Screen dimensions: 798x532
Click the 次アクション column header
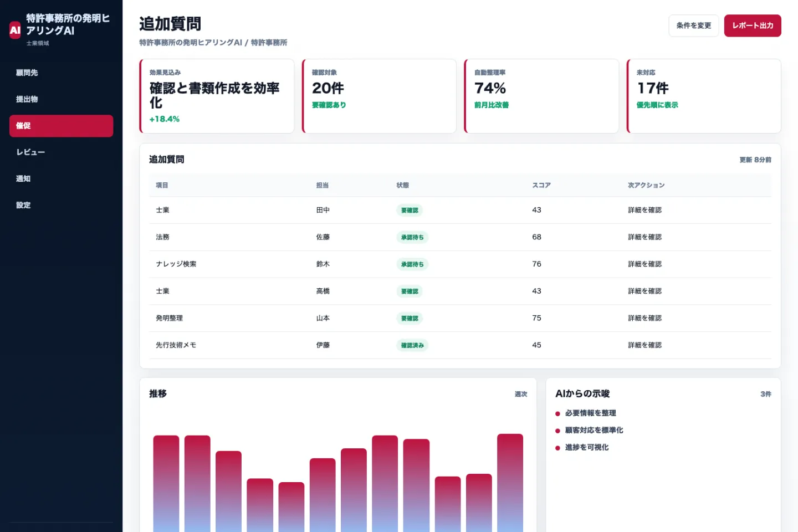coord(646,185)
